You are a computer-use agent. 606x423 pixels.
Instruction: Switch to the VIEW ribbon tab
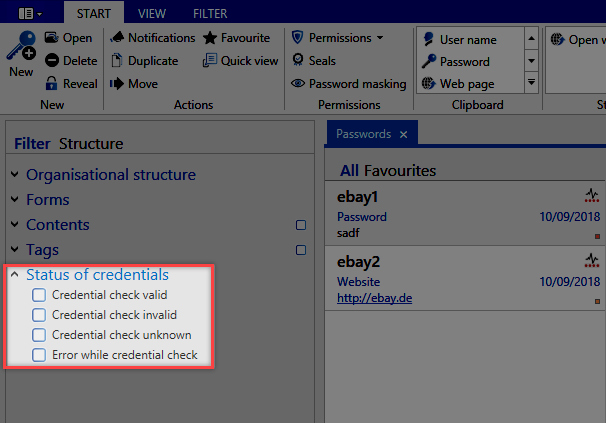(152, 14)
